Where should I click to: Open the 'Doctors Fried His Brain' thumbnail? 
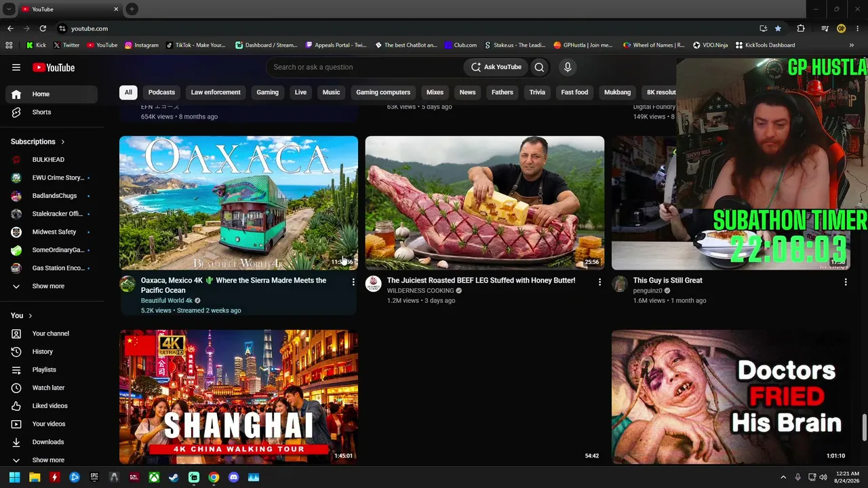(730, 396)
